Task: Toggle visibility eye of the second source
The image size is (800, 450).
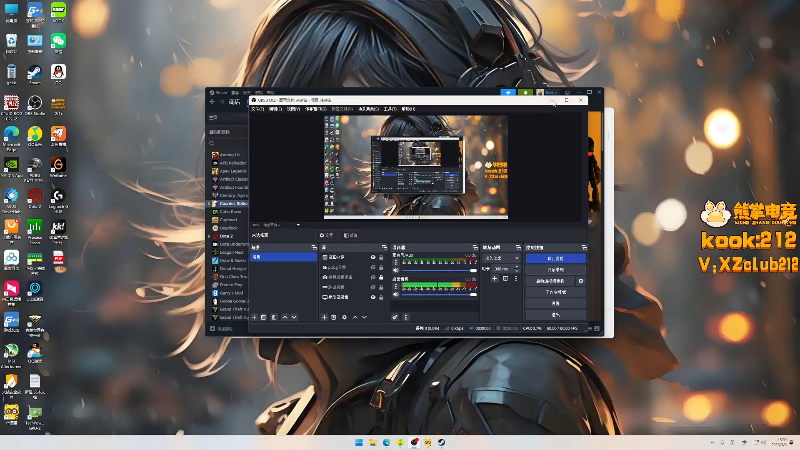Action: (373, 267)
